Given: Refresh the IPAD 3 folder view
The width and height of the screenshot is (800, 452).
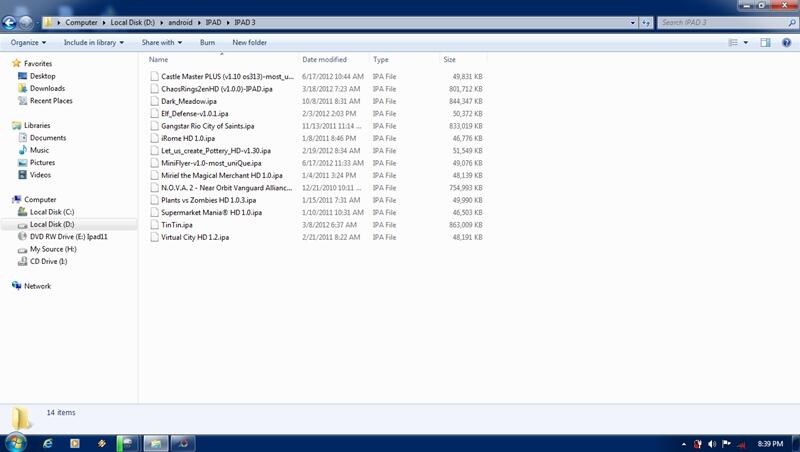Looking at the screenshot, I should coord(646,22).
